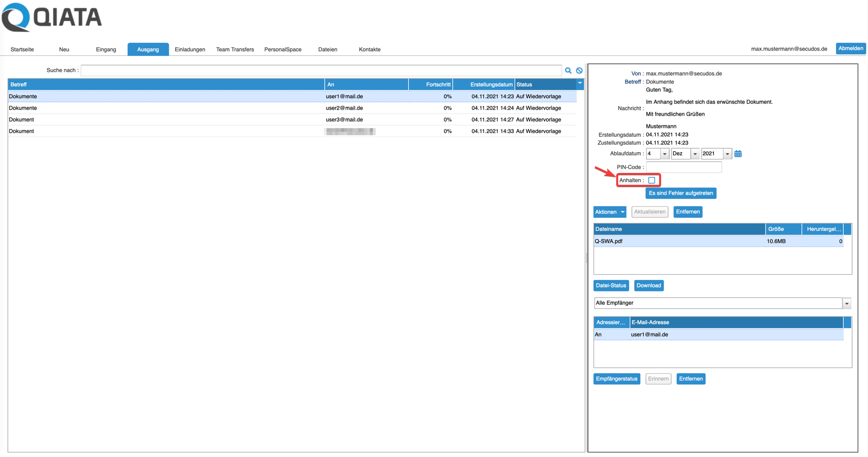Open the Aktionen dropdown menu
Screen dimensions: 868x457
click(609, 212)
